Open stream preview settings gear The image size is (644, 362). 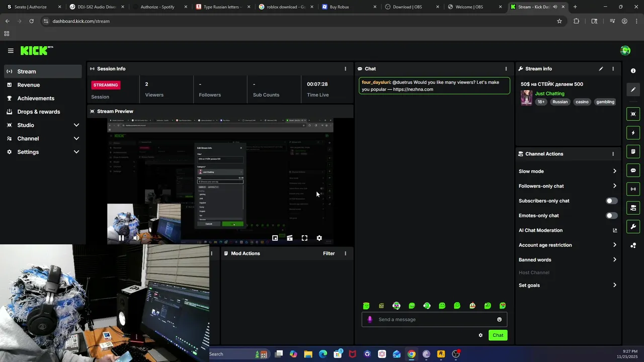pyautogui.click(x=319, y=238)
